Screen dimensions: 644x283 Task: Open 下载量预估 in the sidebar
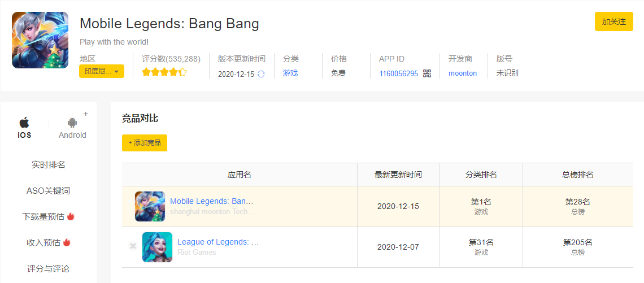coord(49,217)
